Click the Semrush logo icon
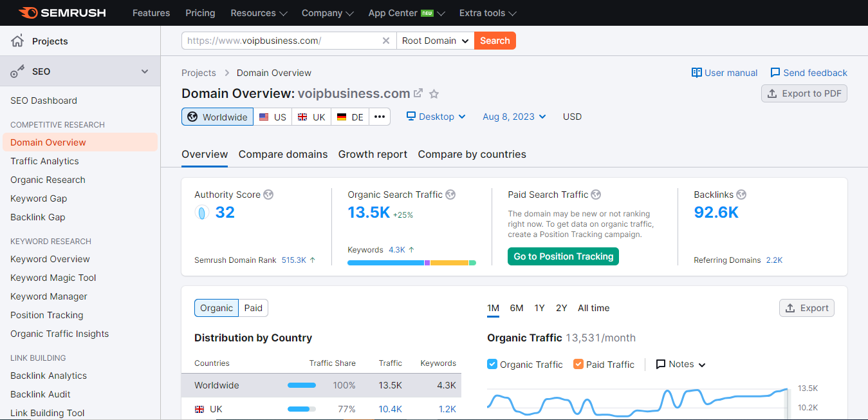This screenshot has height=420, width=868. click(28, 13)
